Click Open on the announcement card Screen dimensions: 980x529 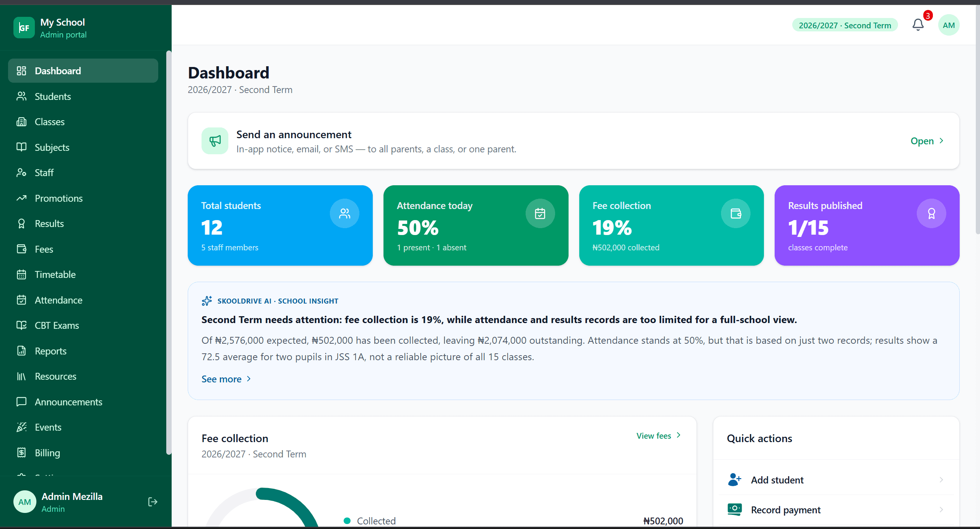point(927,141)
